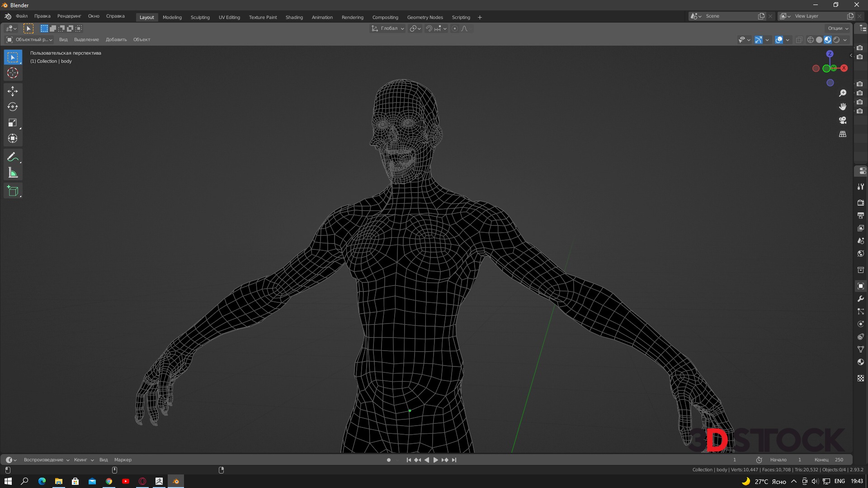Open the Файл menu
The image size is (868, 488).
point(22,16)
